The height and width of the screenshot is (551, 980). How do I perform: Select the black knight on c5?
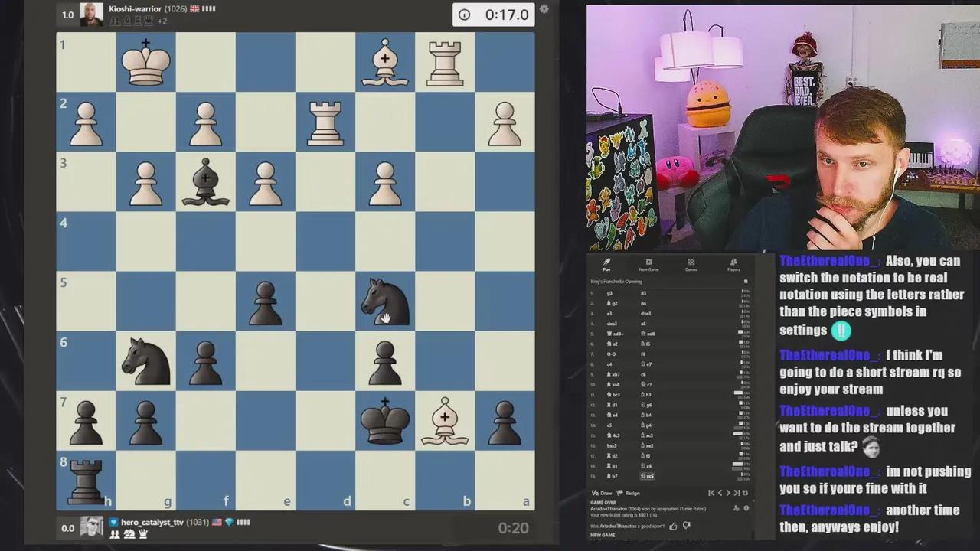[385, 301]
